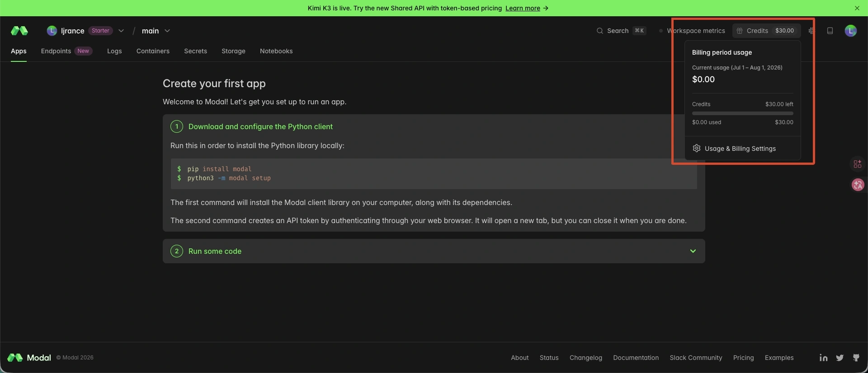Click the "Billing period usage" heading
Screen dimensions: 868x373
(722, 52)
